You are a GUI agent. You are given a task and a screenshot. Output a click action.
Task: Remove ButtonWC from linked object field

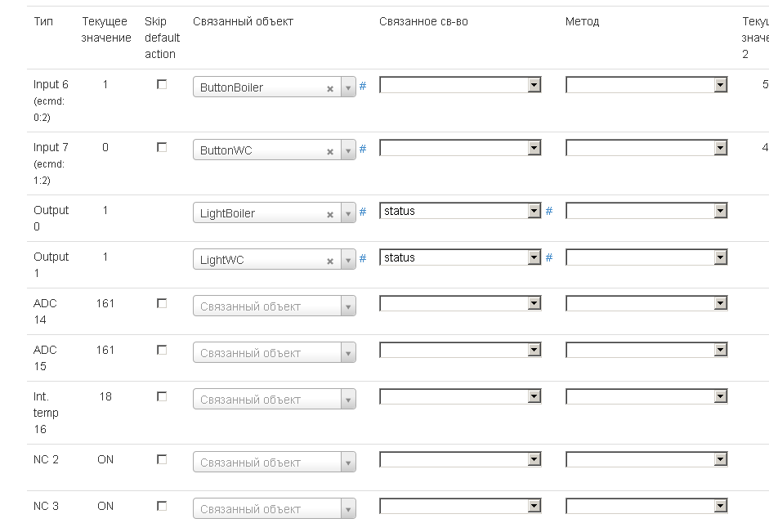[330, 151]
